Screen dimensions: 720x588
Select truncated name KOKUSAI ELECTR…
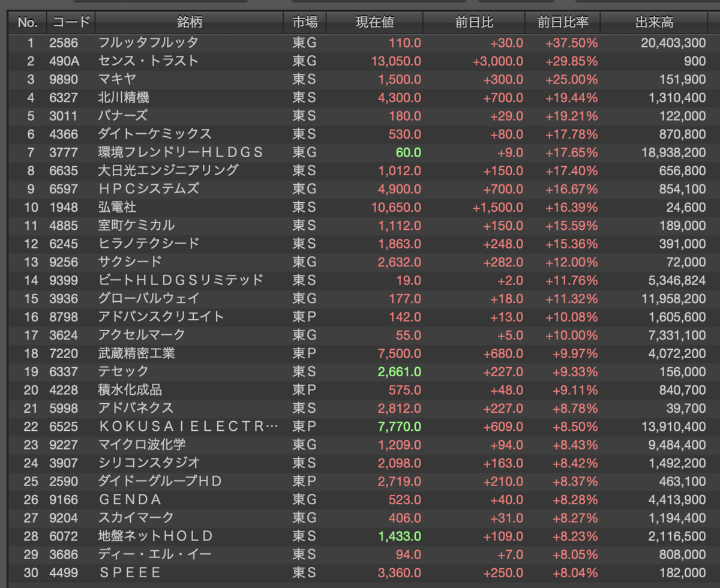tap(188, 426)
